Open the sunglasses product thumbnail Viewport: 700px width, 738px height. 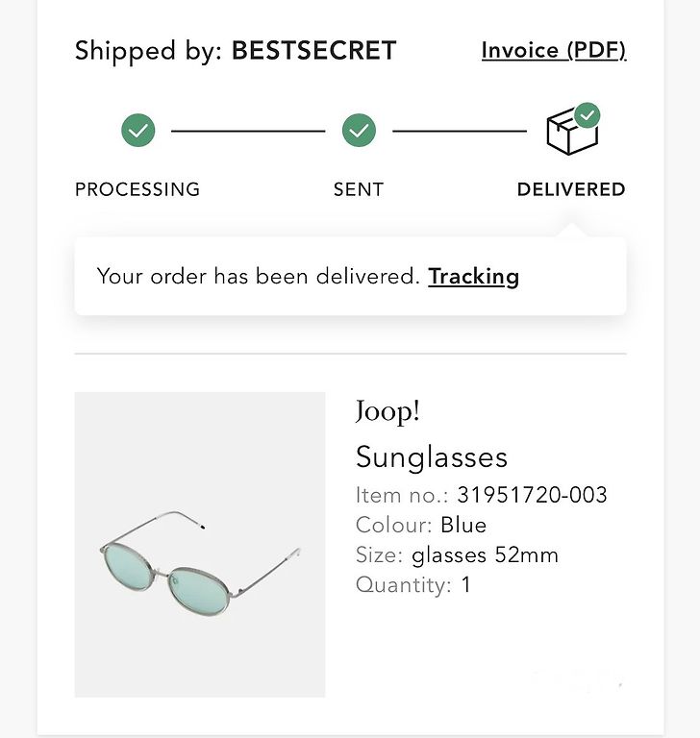click(x=200, y=545)
